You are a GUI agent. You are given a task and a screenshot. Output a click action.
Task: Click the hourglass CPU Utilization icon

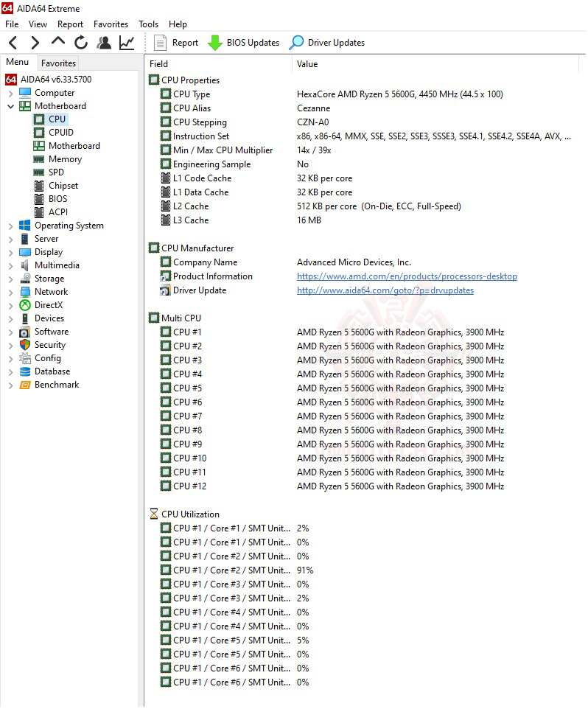click(154, 514)
